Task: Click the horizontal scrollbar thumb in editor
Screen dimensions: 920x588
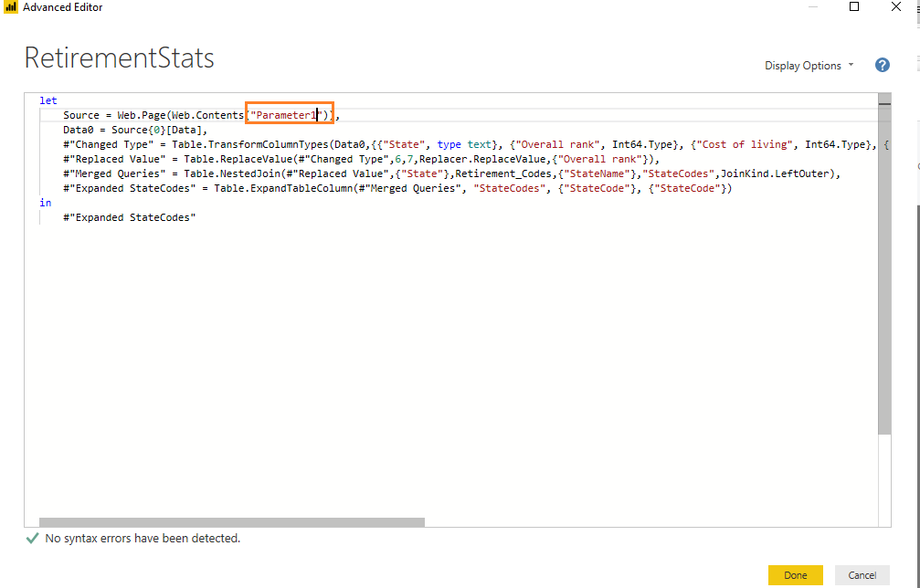Action: pos(232,521)
